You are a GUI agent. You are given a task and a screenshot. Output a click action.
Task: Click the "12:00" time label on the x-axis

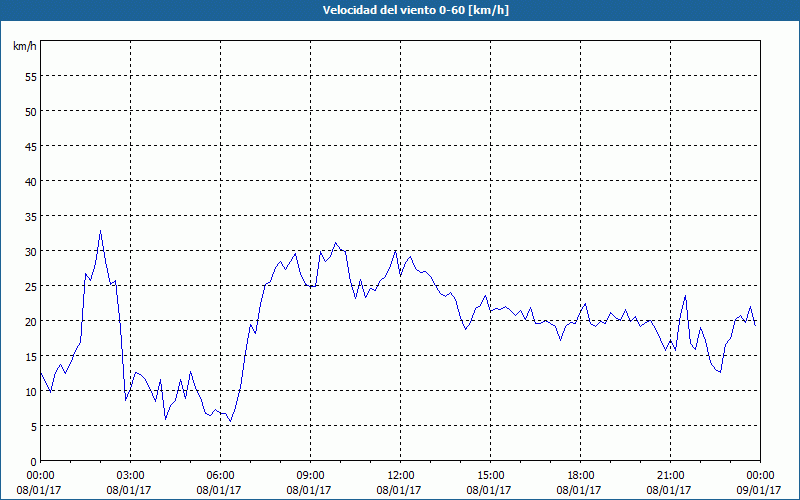[x=401, y=476]
